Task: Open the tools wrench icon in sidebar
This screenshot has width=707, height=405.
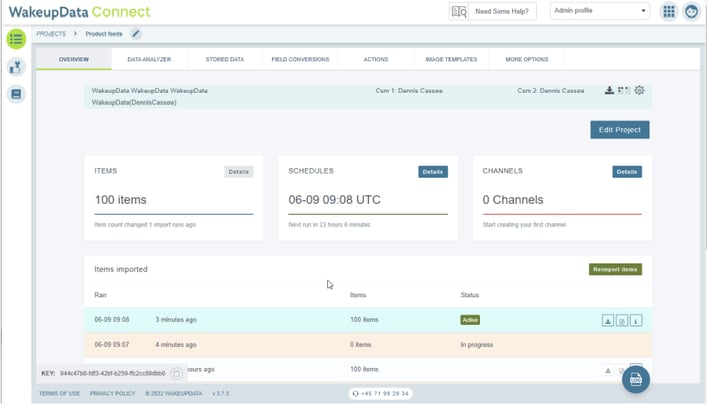Action: click(16, 67)
